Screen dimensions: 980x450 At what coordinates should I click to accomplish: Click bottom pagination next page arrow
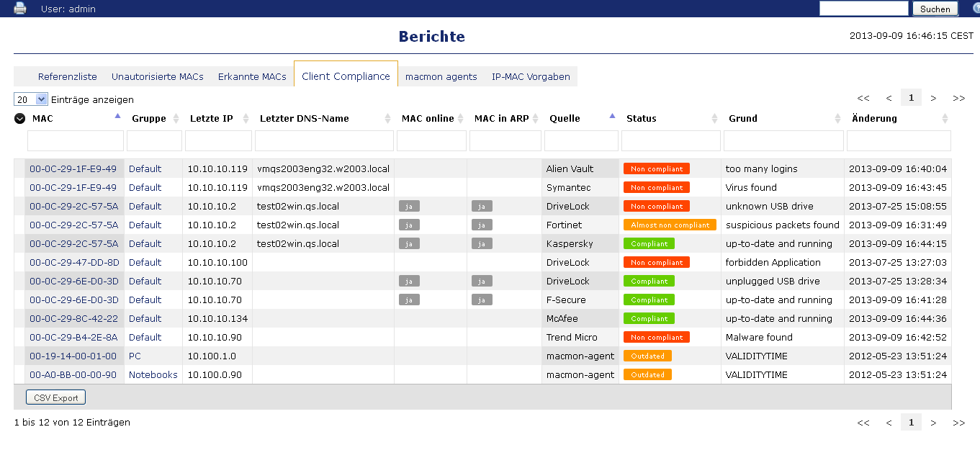933,423
